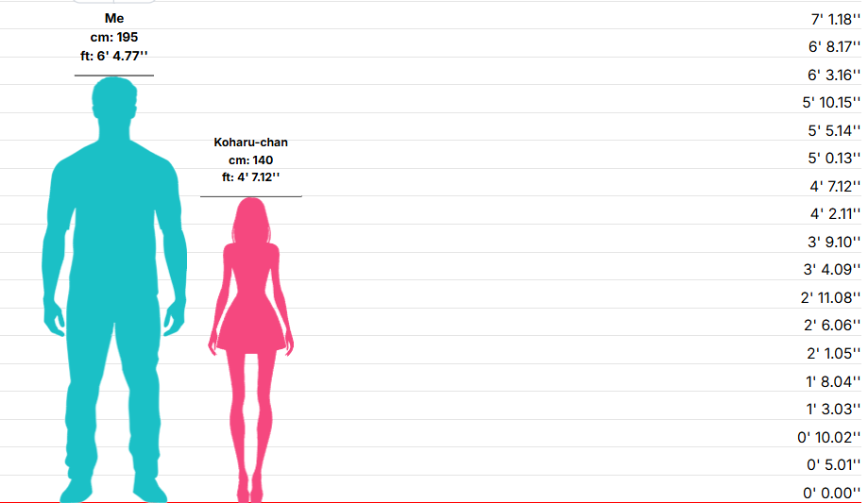Click the 6' 3.16'' scale label
The image size is (868, 503).
click(834, 75)
